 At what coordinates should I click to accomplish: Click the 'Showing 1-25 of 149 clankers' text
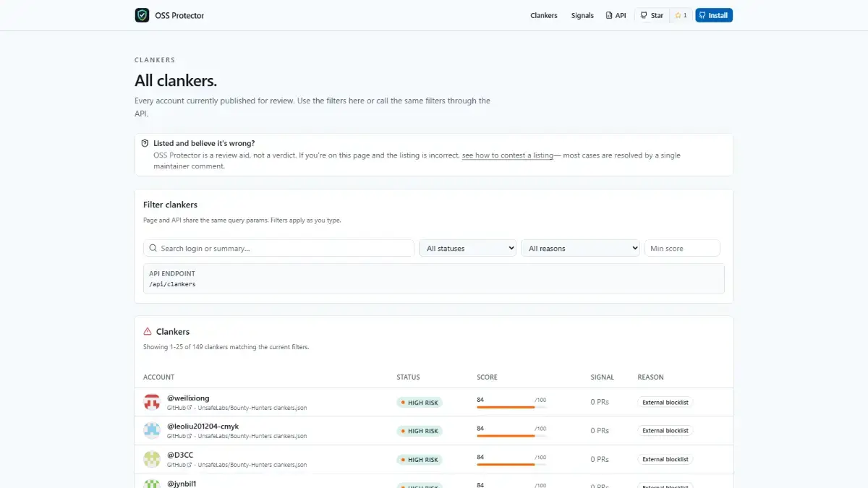pos(226,347)
